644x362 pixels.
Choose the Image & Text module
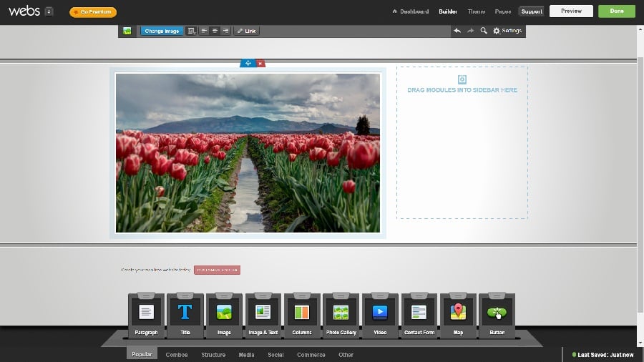coord(263,313)
